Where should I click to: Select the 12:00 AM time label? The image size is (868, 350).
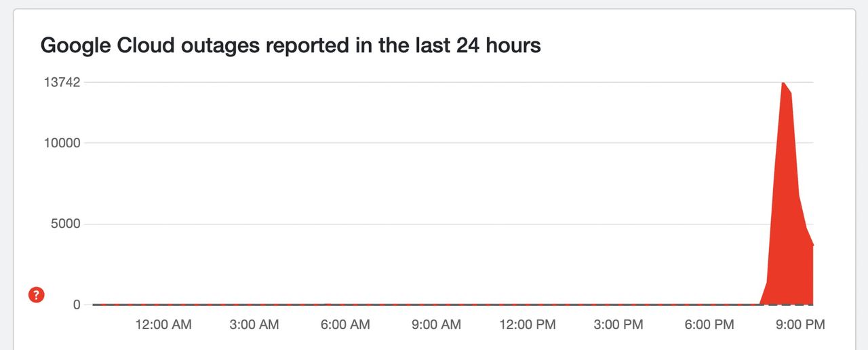(163, 325)
